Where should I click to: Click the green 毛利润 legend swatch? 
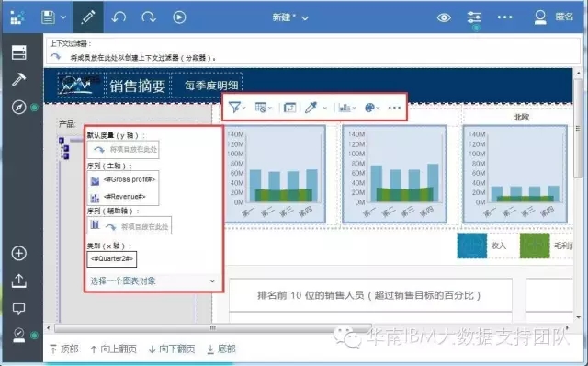tap(535, 246)
